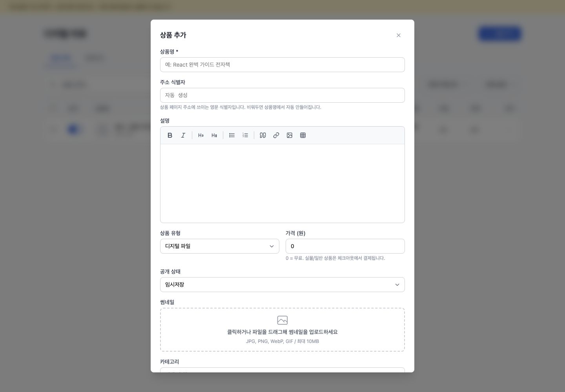Insert a blockquote
The height and width of the screenshot is (392, 565).
[263, 135]
